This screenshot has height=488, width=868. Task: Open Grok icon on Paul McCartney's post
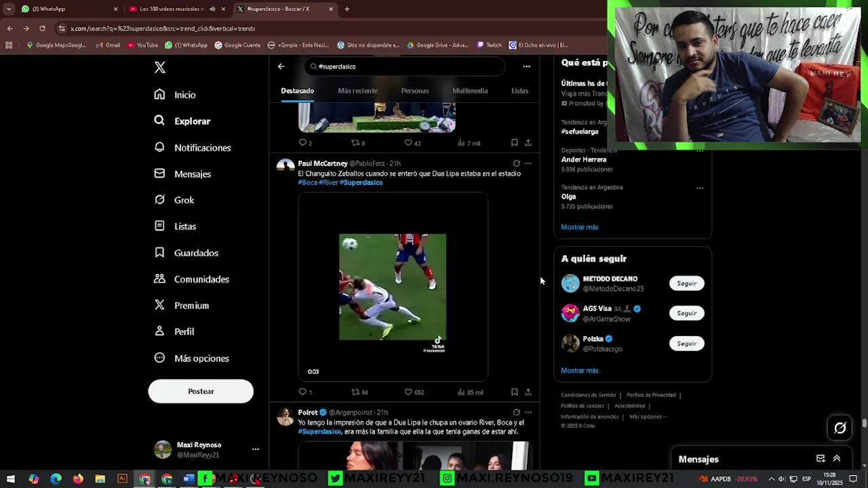click(517, 163)
